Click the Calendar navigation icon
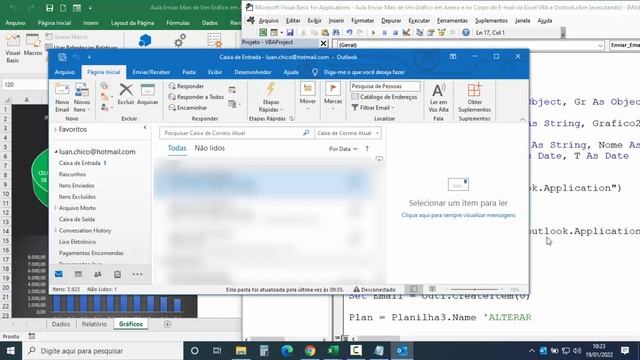The width and height of the screenshot is (640, 360). (78, 274)
